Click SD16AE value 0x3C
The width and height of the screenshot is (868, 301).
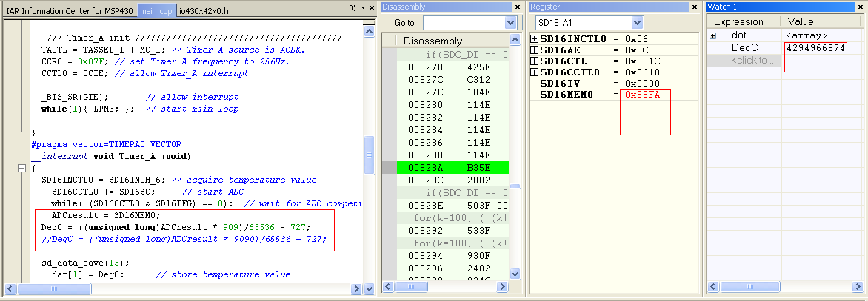(x=636, y=50)
